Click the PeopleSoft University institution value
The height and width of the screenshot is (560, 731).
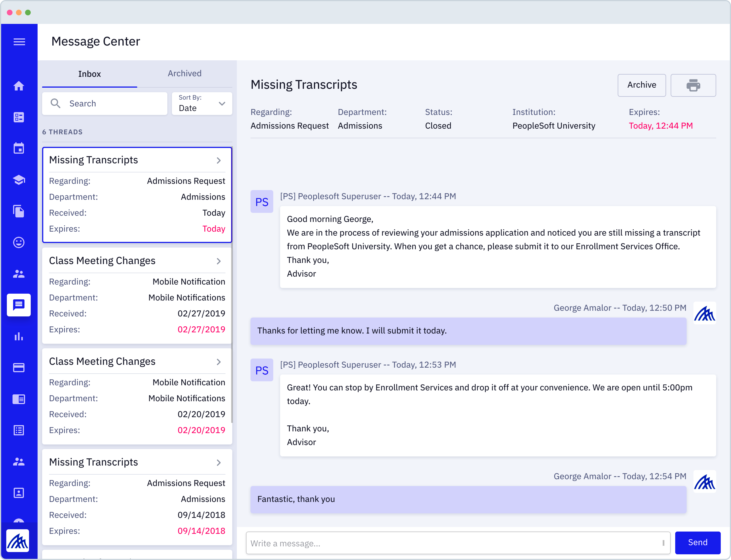tap(554, 126)
